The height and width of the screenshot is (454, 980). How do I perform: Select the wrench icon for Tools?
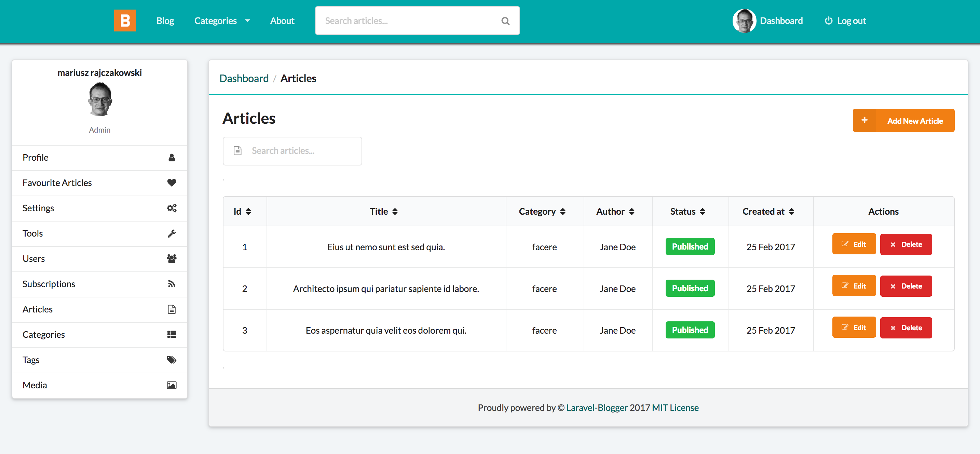pyautogui.click(x=172, y=233)
